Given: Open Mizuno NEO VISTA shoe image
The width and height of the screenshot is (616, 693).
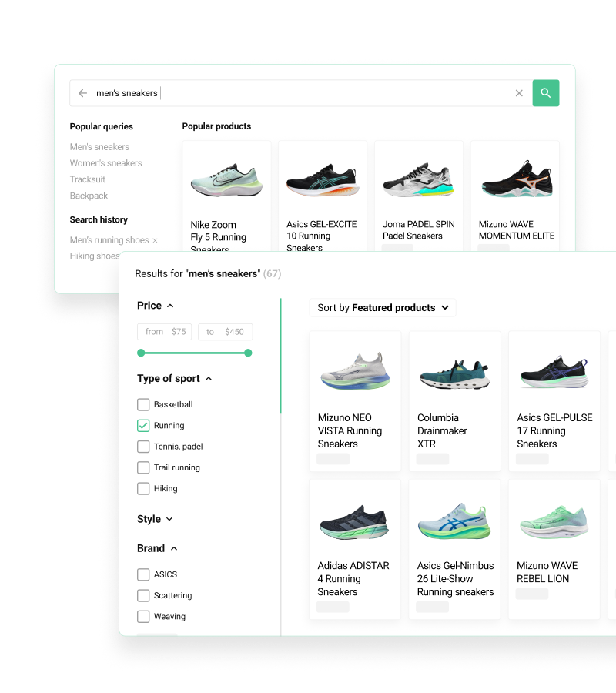Looking at the screenshot, I should pos(355,371).
